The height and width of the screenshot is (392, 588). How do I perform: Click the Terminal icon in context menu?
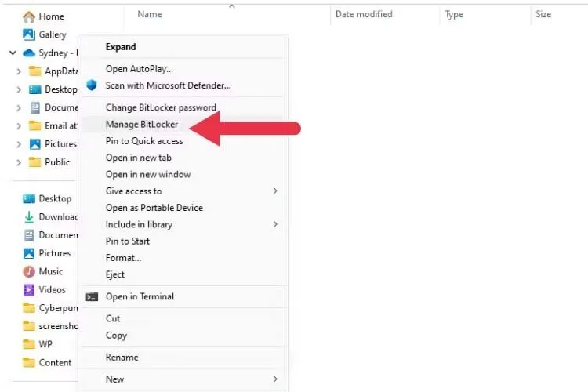92,296
